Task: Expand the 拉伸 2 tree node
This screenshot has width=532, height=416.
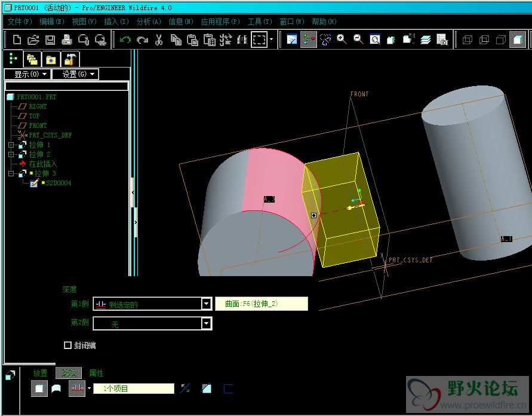Action: click(x=11, y=155)
